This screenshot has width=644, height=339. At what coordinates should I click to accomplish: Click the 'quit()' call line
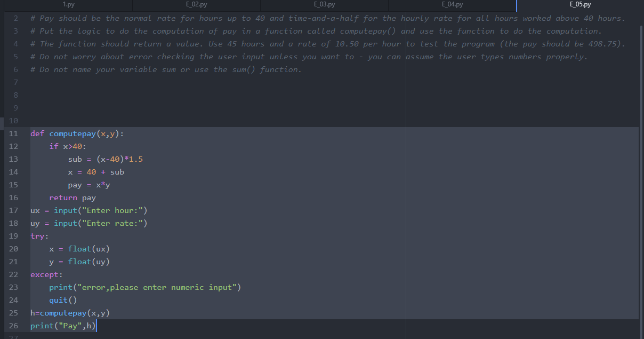click(x=63, y=300)
